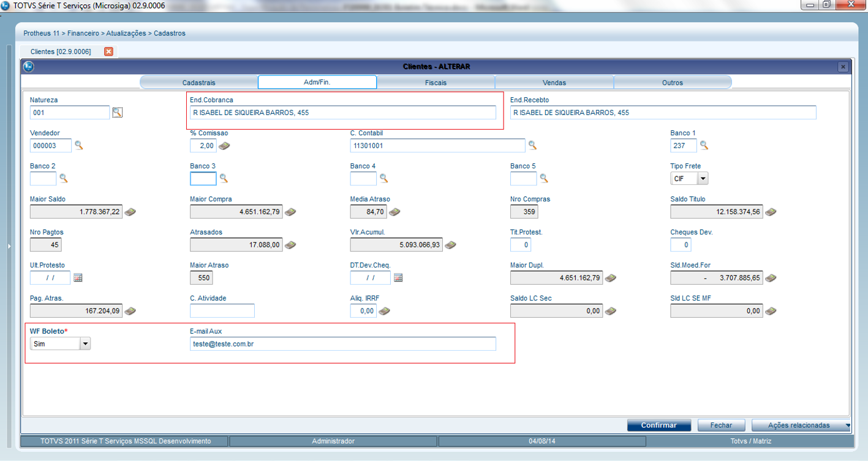The width and height of the screenshot is (868, 461).
Task: Click the Banco 4 search magnifier
Action: point(383,178)
